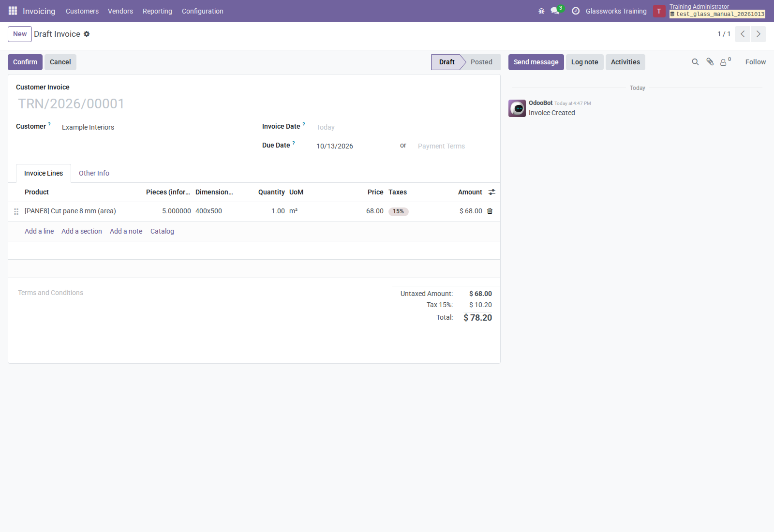
Task: Open Activities in the chatter
Action: click(625, 62)
